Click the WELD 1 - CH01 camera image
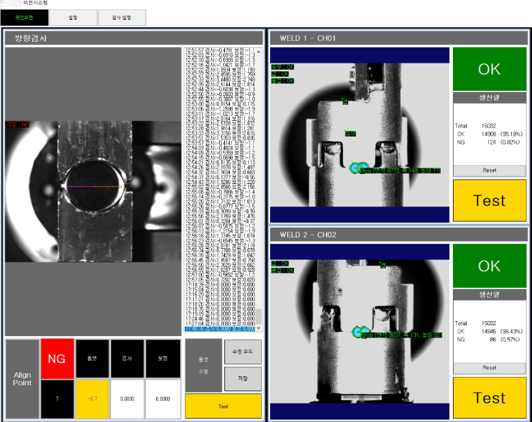 [x=360, y=135]
